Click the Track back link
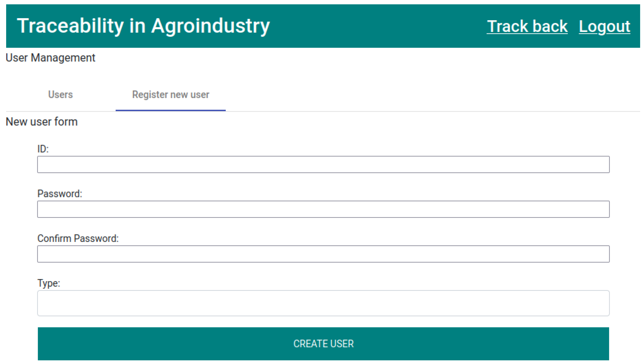The height and width of the screenshot is (364, 644). pos(527,26)
